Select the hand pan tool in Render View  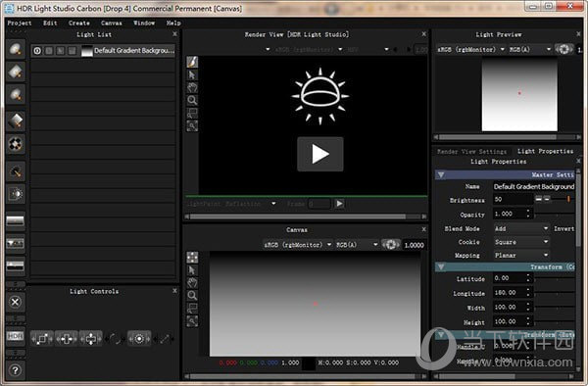(192, 88)
